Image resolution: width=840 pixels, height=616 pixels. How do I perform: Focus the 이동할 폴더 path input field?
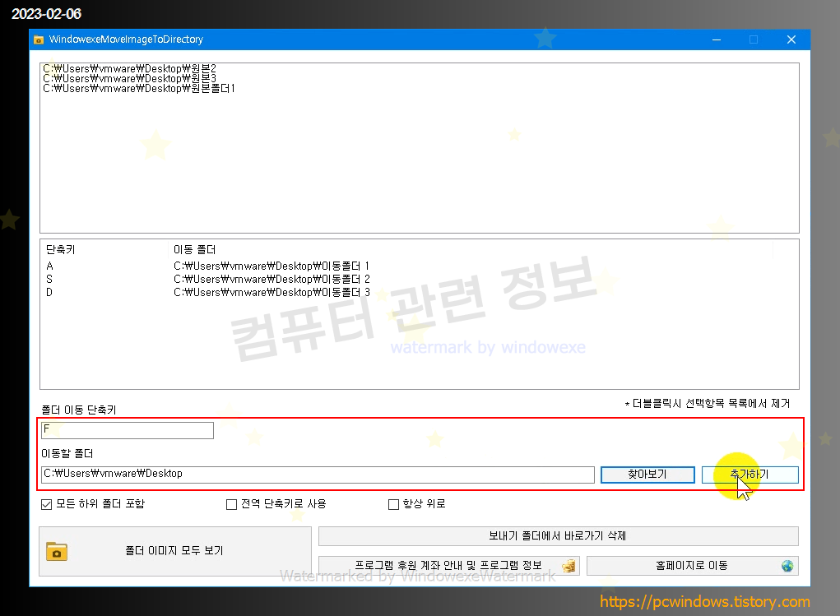318,475
